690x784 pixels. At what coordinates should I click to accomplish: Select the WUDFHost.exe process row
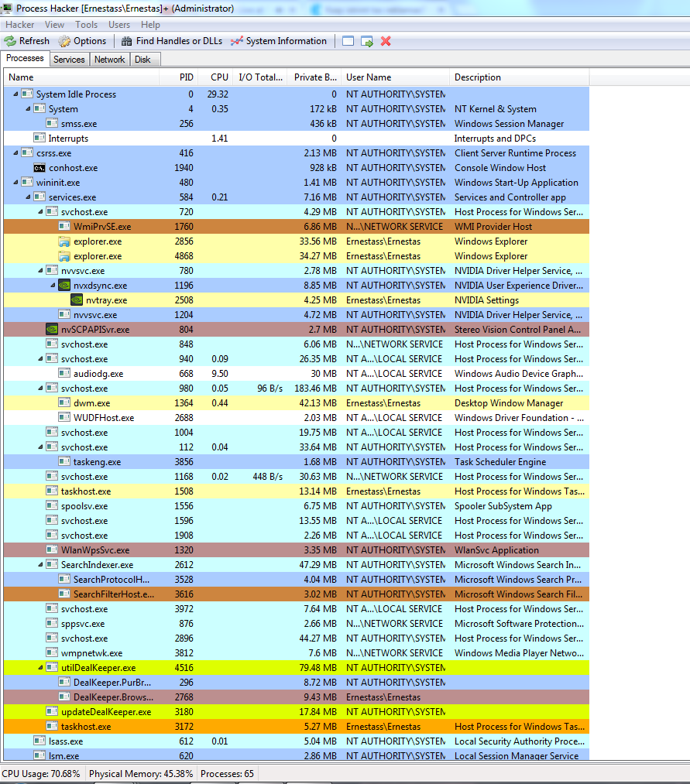[297, 417]
